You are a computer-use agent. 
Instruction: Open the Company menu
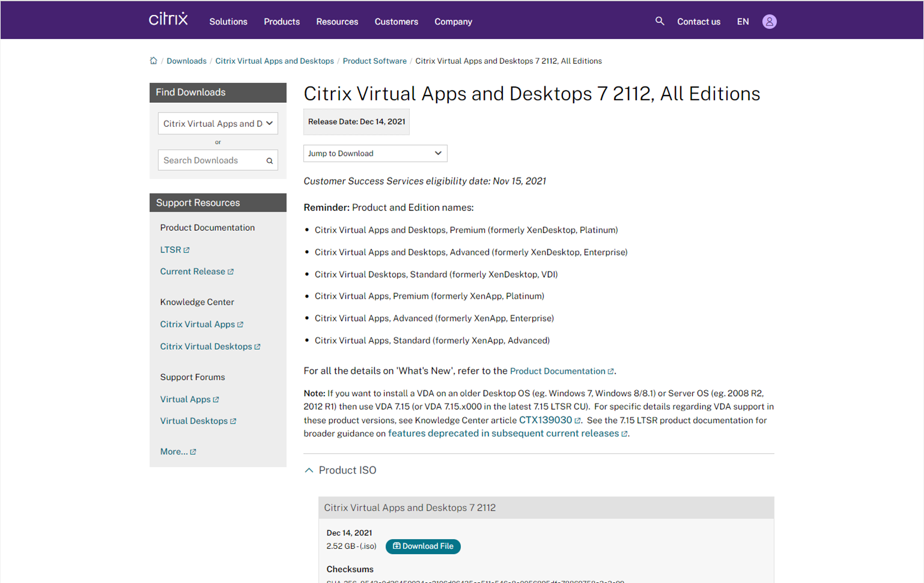point(454,22)
